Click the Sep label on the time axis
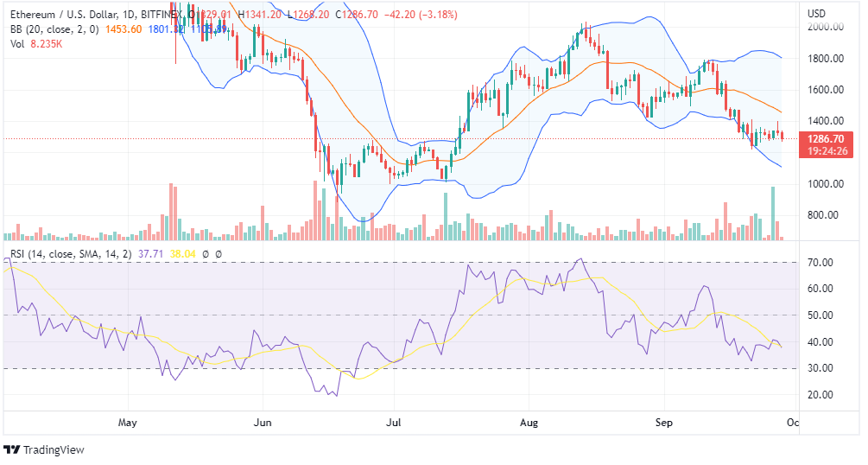Viewport: 868px width, 465px height. 664,424
